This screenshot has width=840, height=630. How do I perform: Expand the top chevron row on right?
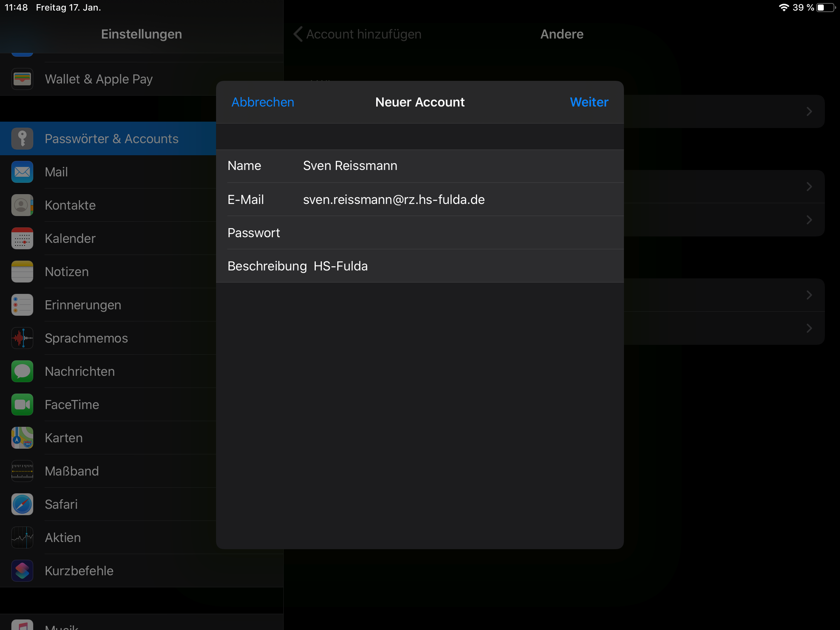[809, 111]
